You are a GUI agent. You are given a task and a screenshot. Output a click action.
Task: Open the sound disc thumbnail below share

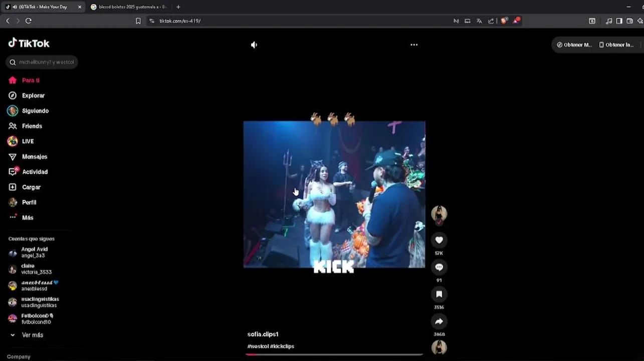(x=439, y=347)
